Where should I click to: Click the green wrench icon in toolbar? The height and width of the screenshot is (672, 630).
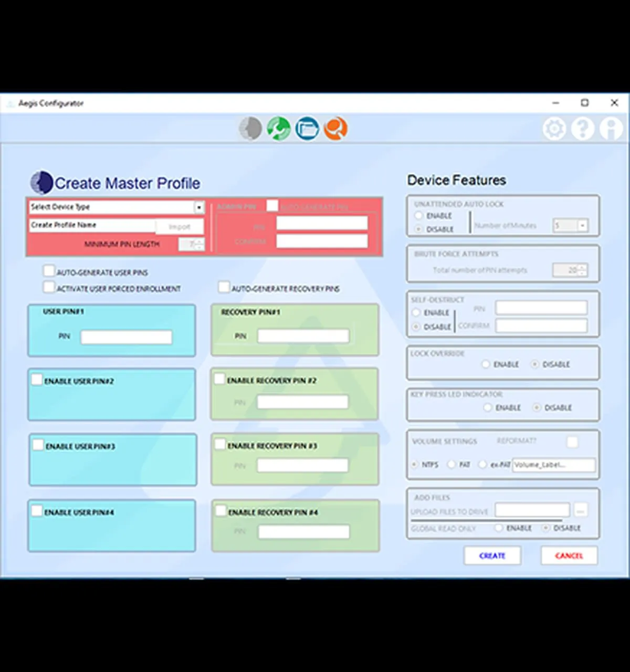[x=279, y=128]
